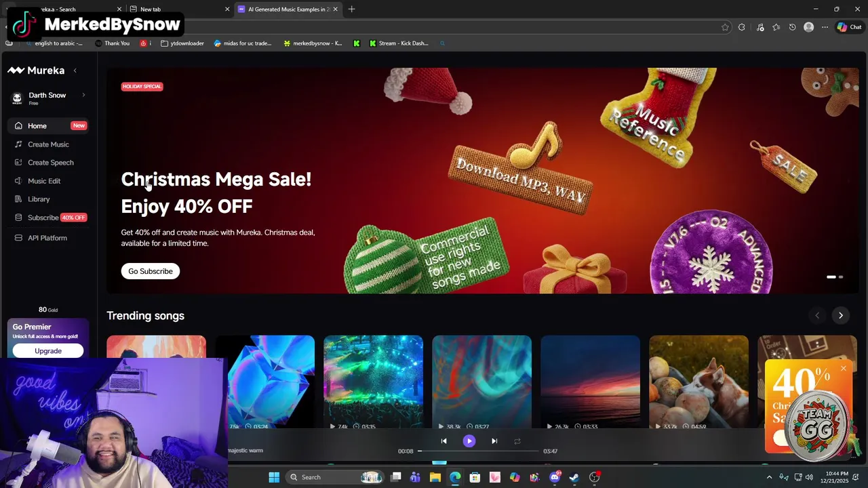Open the teal swirl song thumbnail
Viewport: 868px width, 488px height.
pos(482,383)
